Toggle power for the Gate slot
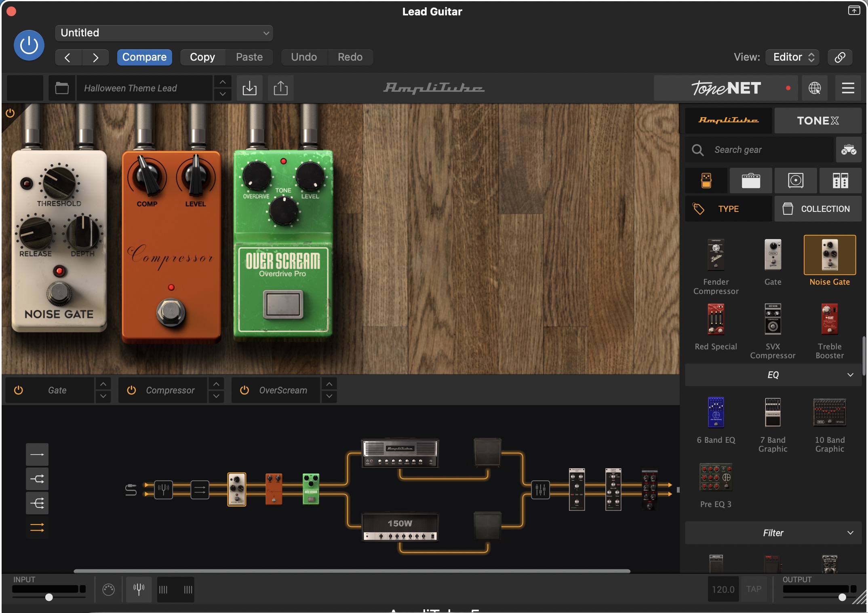 coord(19,390)
